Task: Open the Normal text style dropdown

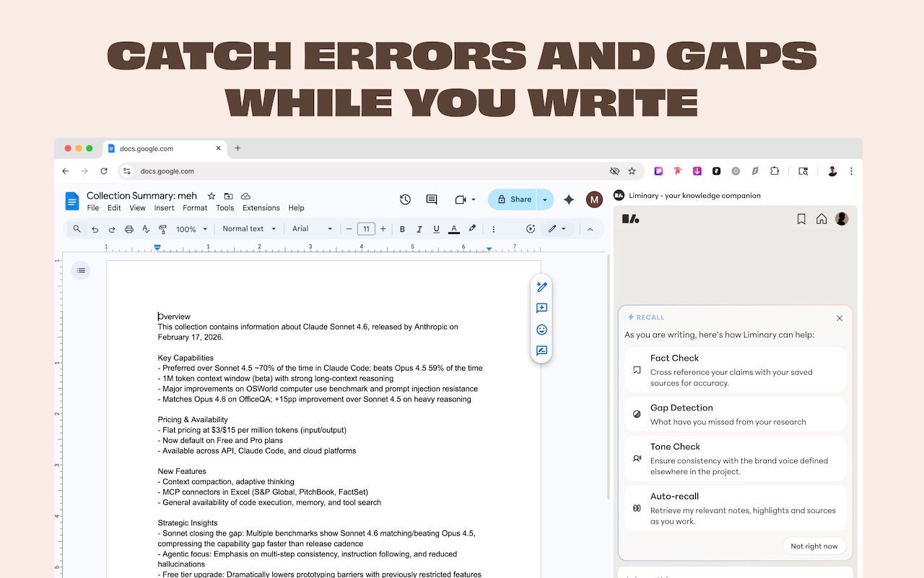Action: (x=249, y=229)
